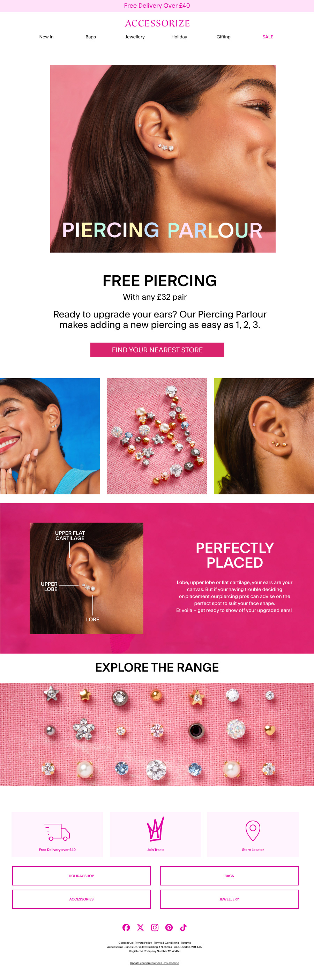
Task: Open the Jewellery menu item
Action: pos(135,37)
